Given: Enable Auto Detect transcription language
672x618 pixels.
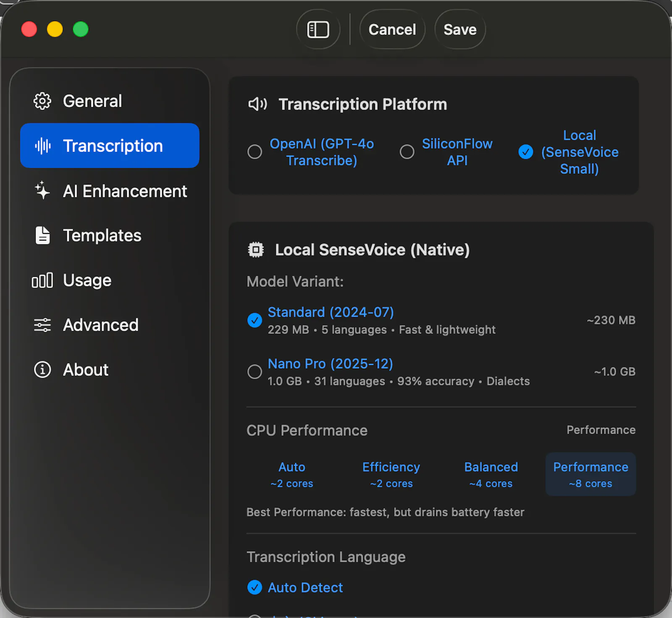Looking at the screenshot, I should (255, 587).
